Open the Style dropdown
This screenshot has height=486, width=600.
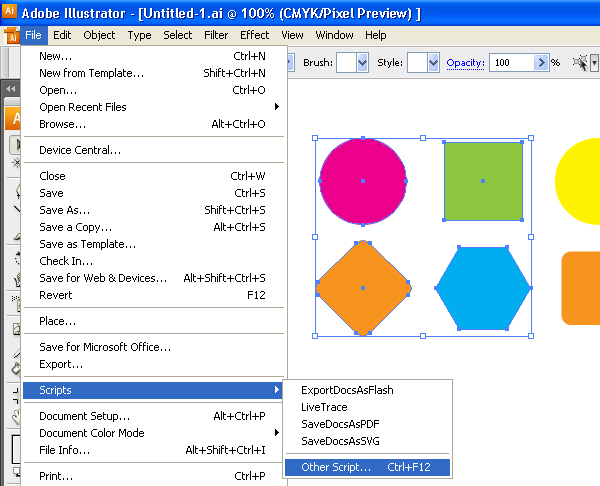[433, 63]
